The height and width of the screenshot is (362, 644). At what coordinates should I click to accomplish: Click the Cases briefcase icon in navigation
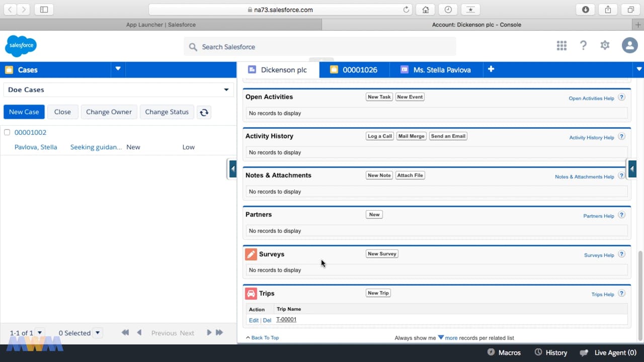point(9,70)
